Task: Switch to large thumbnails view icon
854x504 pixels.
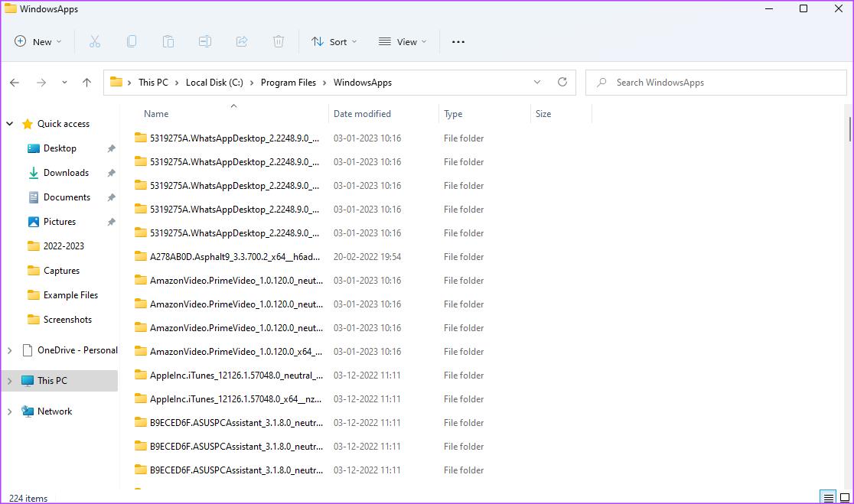Action: tap(845, 497)
